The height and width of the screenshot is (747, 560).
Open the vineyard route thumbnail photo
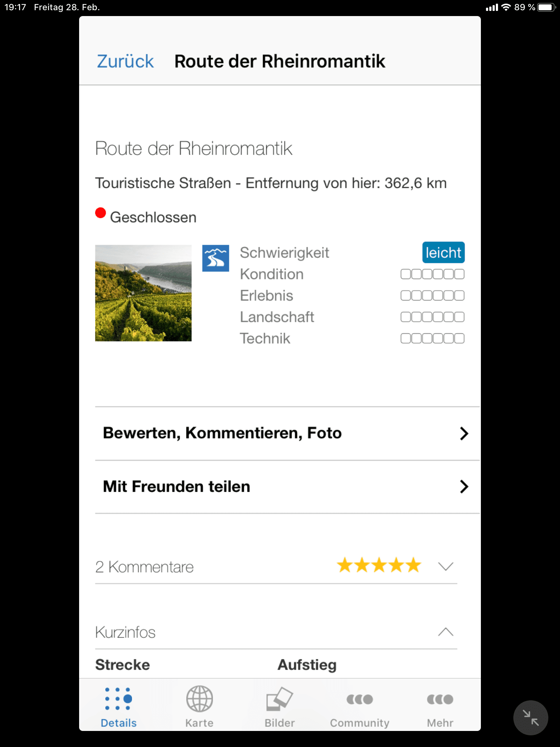pos(143,293)
